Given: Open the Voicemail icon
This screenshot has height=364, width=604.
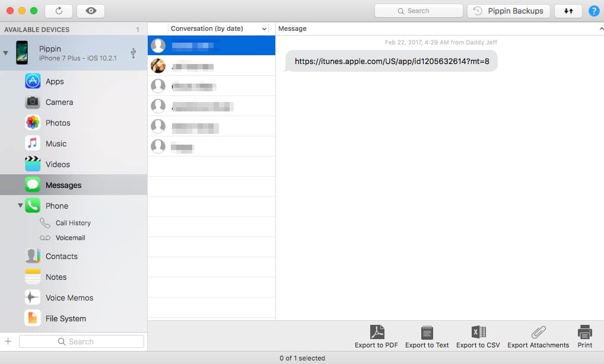Looking at the screenshot, I should pyautogui.click(x=45, y=238).
